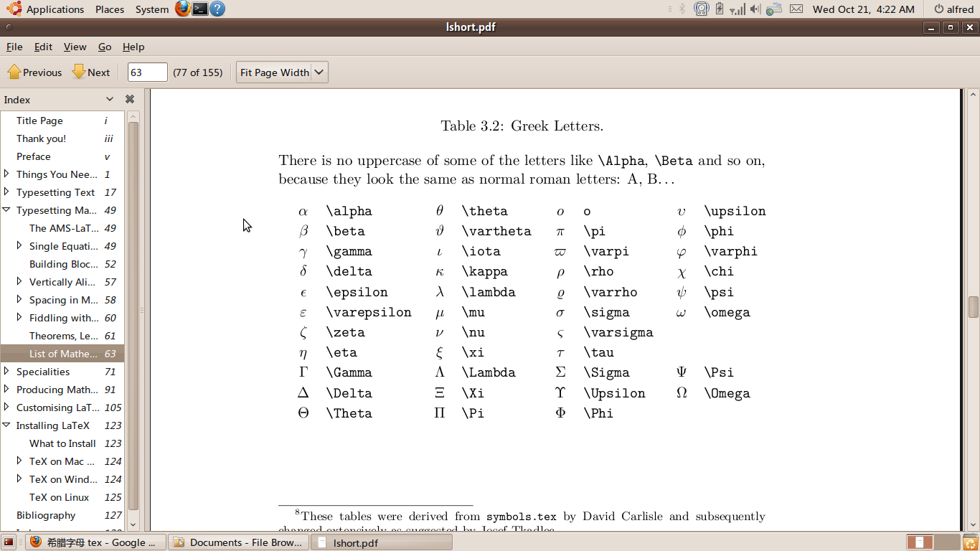The image size is (980, 551).
Task: Click the index pane vertical scrollbar
Action: pyautogui.click(x=133, y=316)
